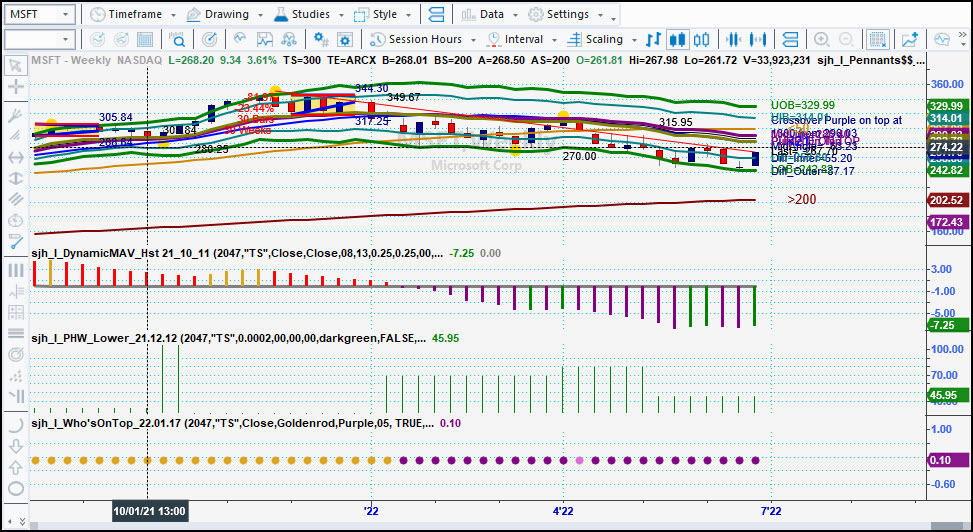Expand the Scaling dropdown arrow
Viewport: 973px width, 532px height.
634,40
